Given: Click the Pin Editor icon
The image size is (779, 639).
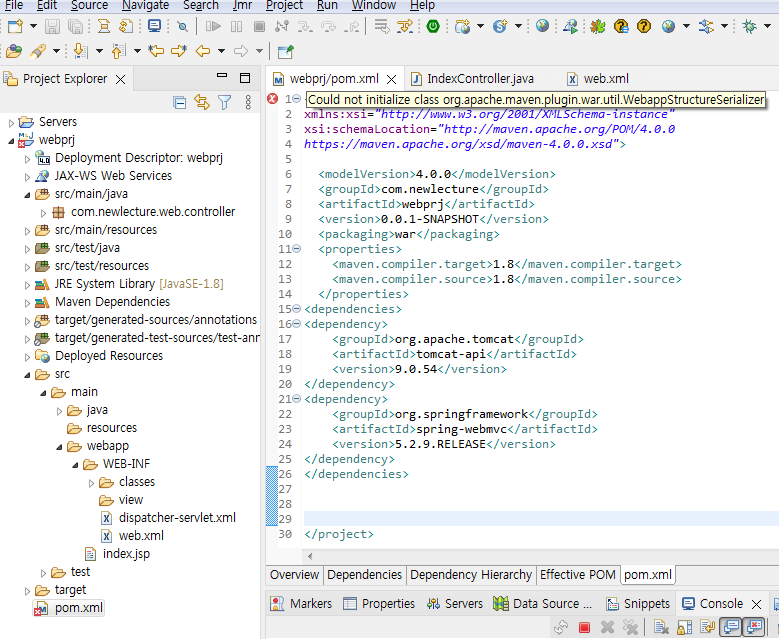Looking at the screenshot, I should point(286,51).
